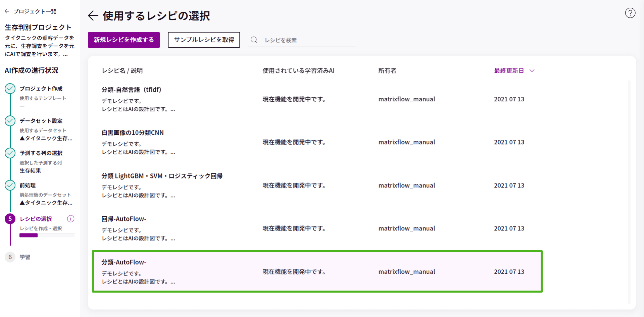The image size is (644, 317).
Task: Sort by 最終更新日 column header
Action: 509,71
